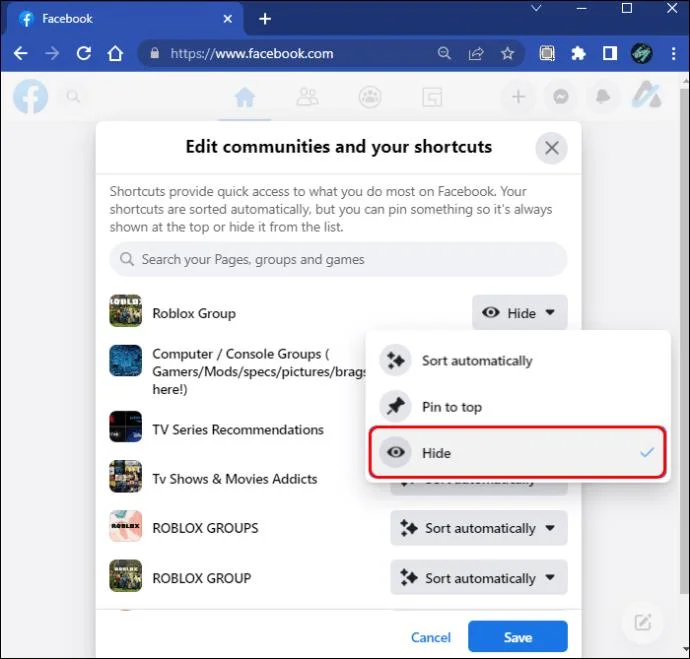Click the zoom magnifier icon in address bar
This screenshot has height=659, width=690.
[444, 54]
